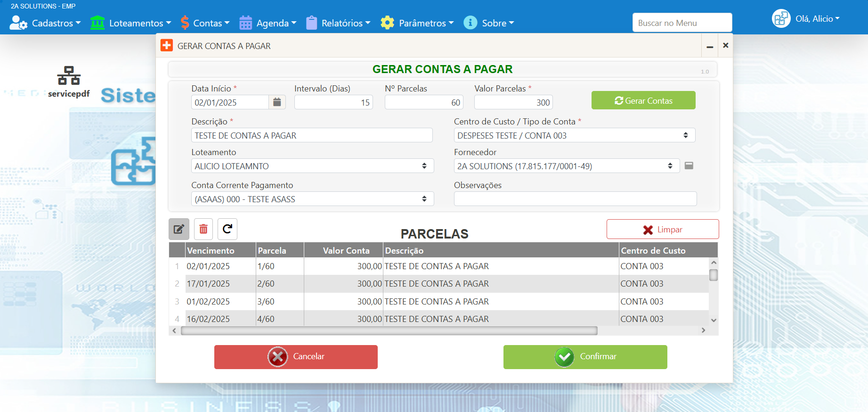Image resolution: width=868 pixels, height=412 pixels.
Task: Click the red trash delete icon
Action: pos(203,229)
